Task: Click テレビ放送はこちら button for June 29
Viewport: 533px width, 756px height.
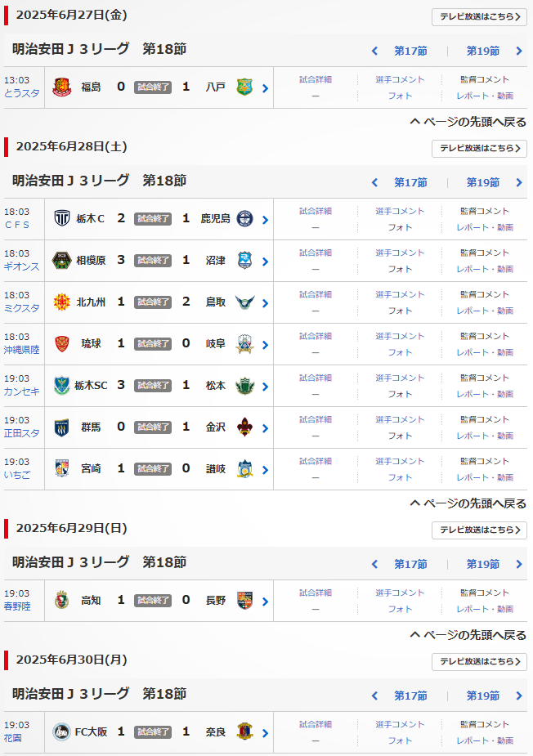Action: tap(479, 530)
